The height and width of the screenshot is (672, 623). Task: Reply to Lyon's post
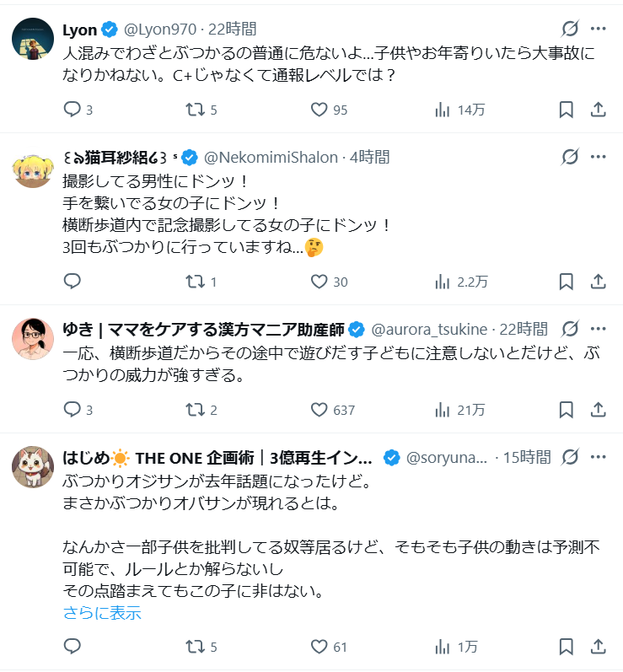pyautogui.click(x=73, y=110)
